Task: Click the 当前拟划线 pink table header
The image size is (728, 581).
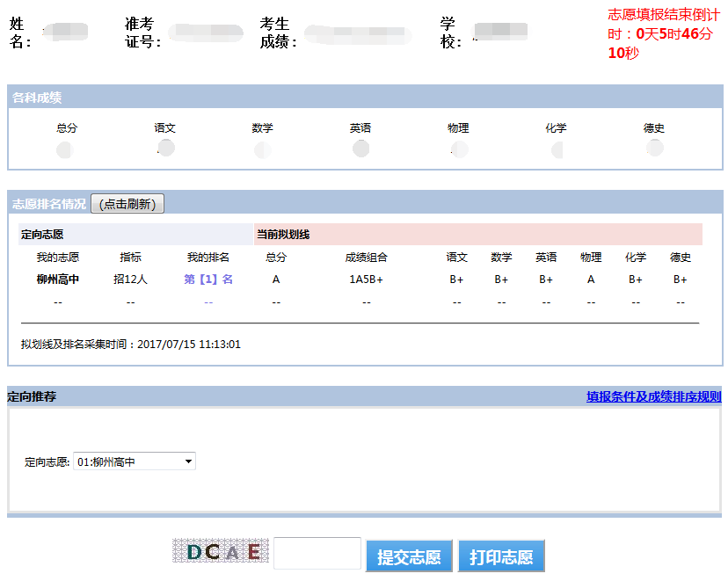Action: [x=283, y=235]
